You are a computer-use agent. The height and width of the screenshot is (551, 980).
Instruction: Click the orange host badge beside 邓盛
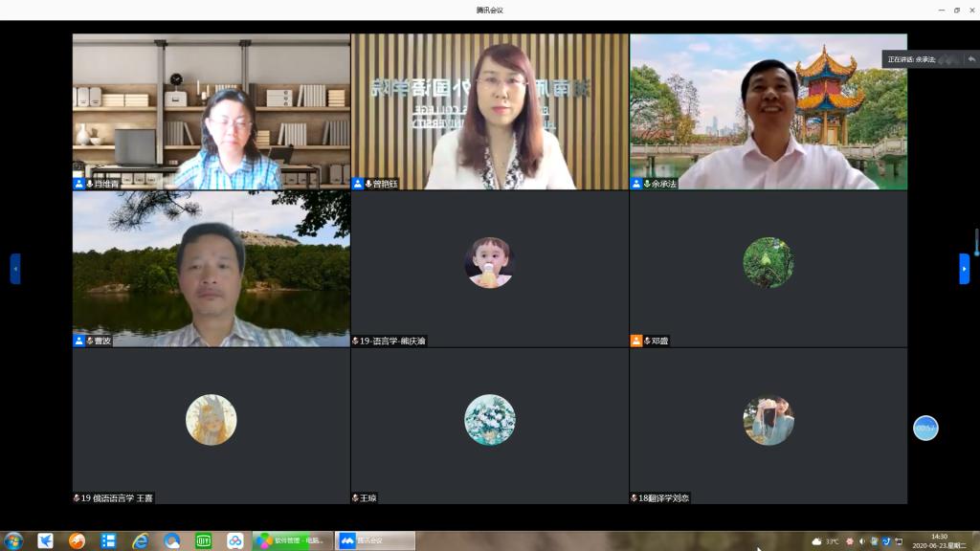636,341
